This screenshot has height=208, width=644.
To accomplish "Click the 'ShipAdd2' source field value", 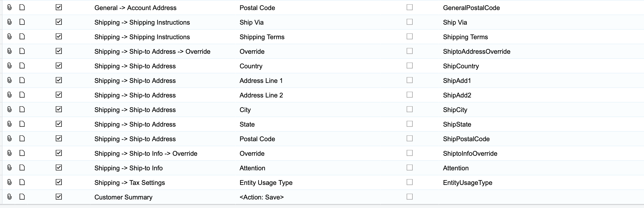I will click(x=457, y=95).
